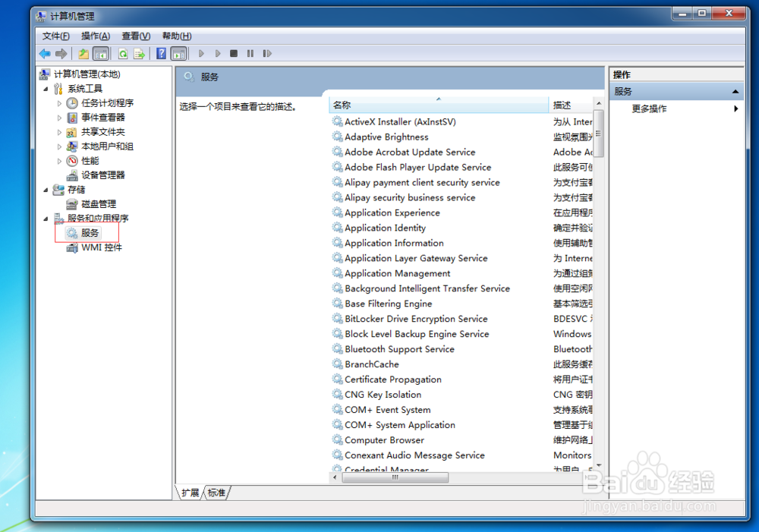
Task: Open the 文件(F) menu
Action: pos(55,36)
